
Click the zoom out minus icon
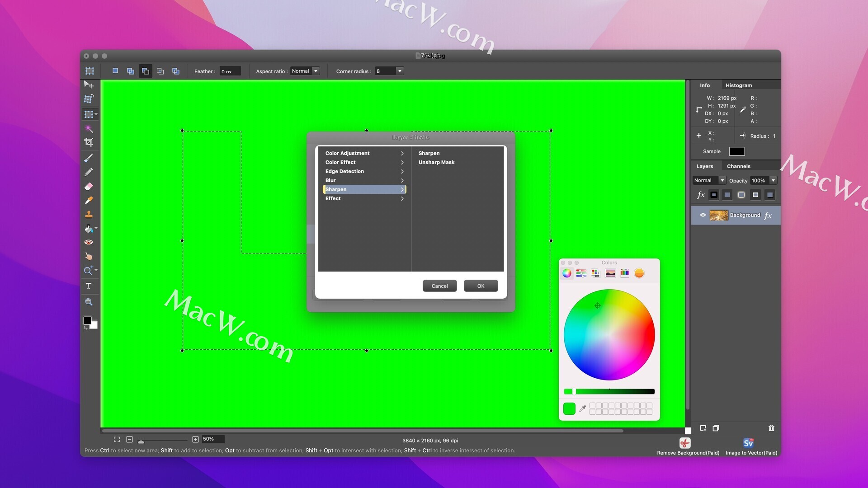(129, 439)
